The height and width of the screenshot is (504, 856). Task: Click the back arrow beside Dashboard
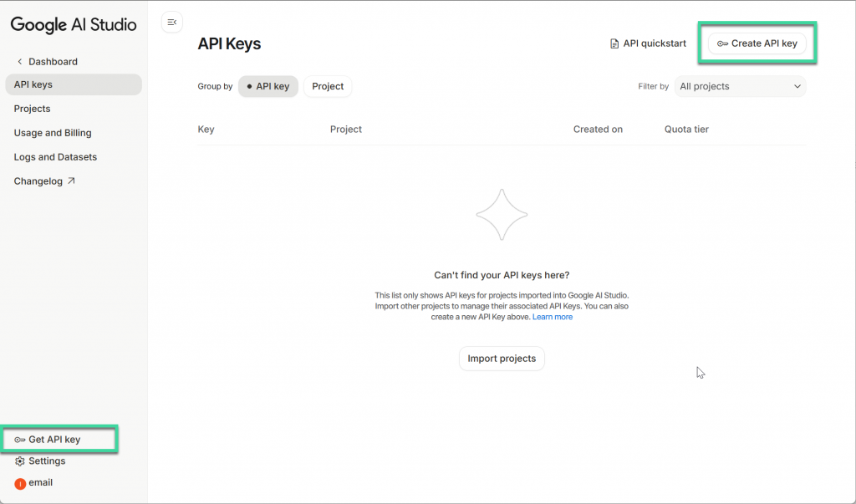coord(20,62)
